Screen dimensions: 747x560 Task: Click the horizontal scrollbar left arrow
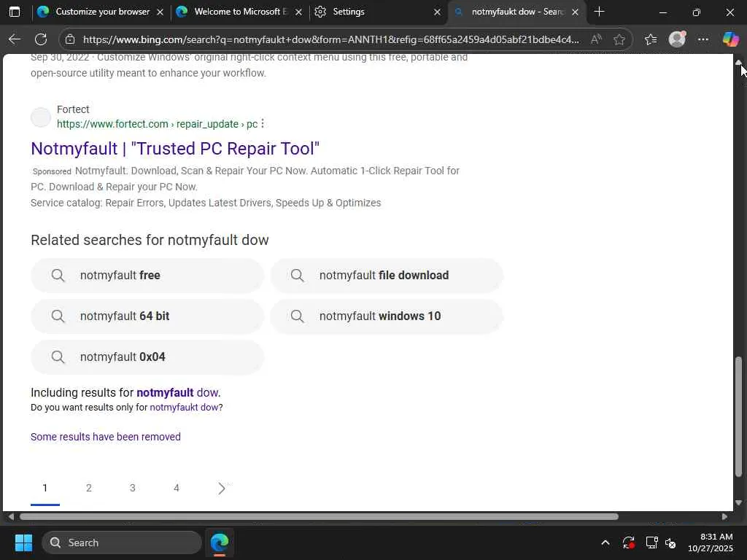click(11, 517)
